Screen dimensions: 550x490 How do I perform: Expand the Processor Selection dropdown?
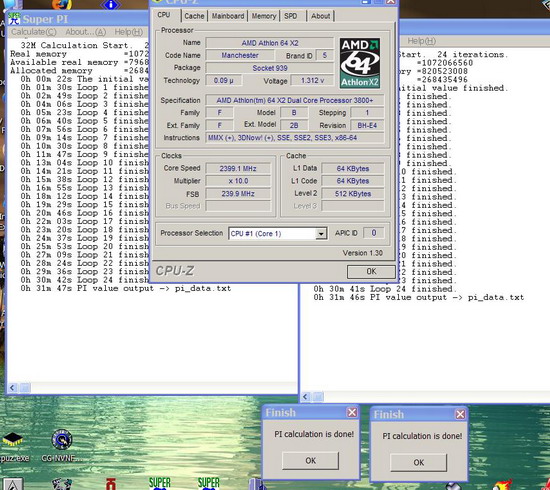[321, 234]
